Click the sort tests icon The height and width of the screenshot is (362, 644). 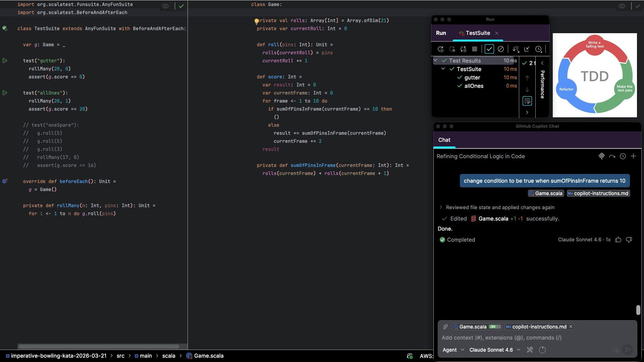click(x=516, y=49)
